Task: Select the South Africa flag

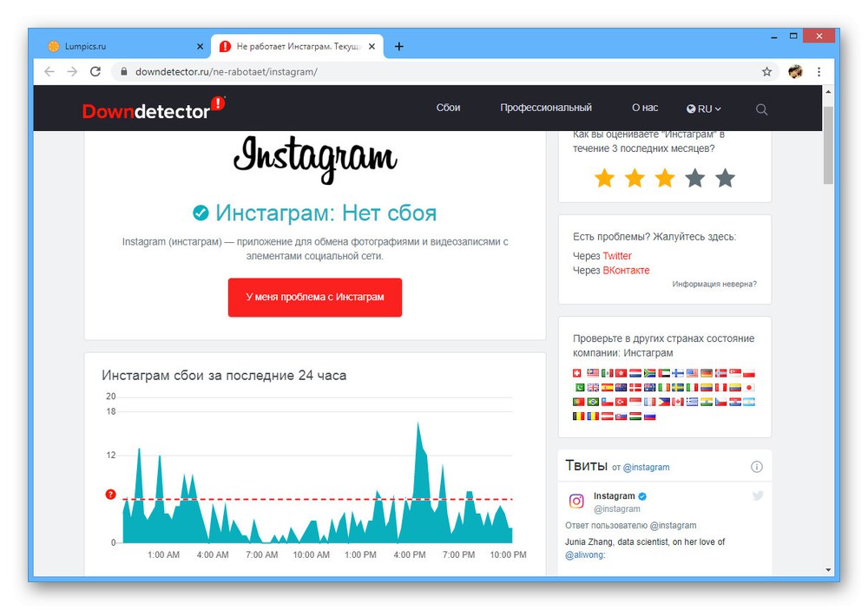Action: (650, 373)
